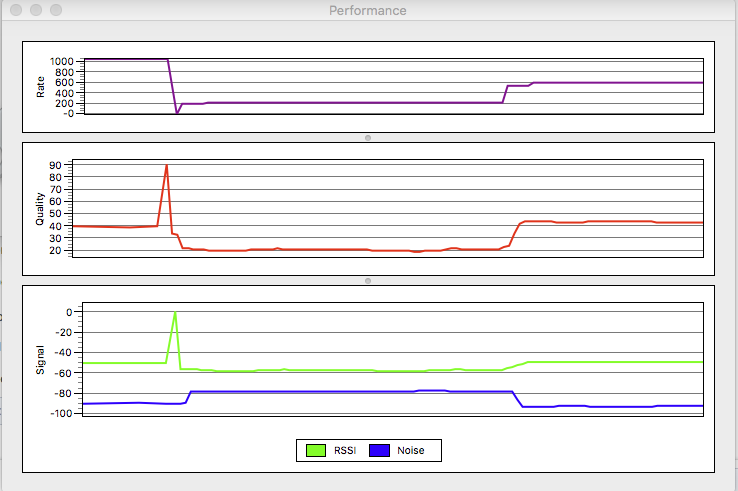
Task: Click the Rate axis label
Action: (x=40, y=87)
